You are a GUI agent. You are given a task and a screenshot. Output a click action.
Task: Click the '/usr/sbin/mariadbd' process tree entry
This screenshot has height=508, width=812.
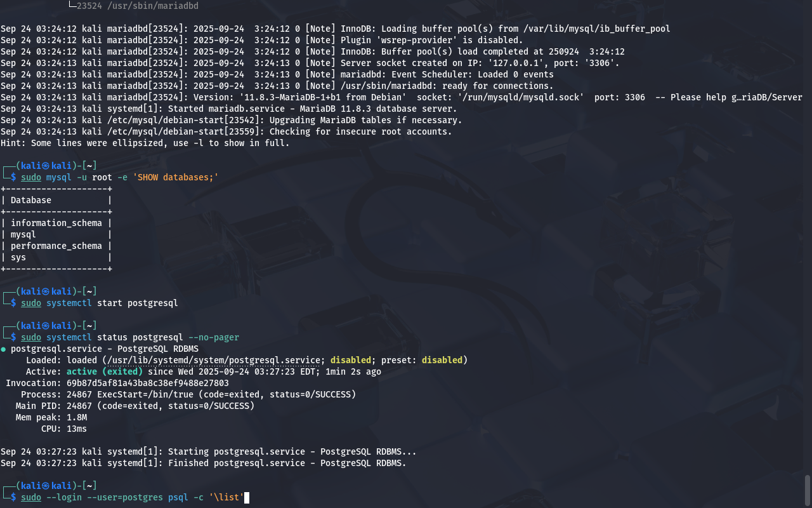[x=137, y=6]
